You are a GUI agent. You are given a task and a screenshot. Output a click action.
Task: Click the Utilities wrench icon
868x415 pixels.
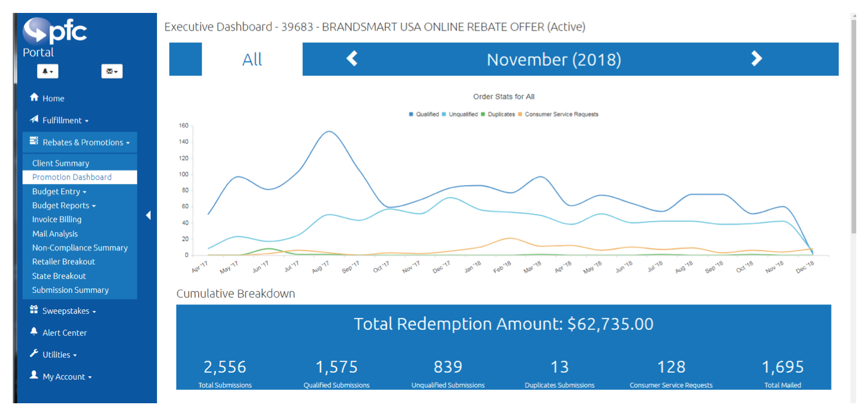click(x=34, y=354)
